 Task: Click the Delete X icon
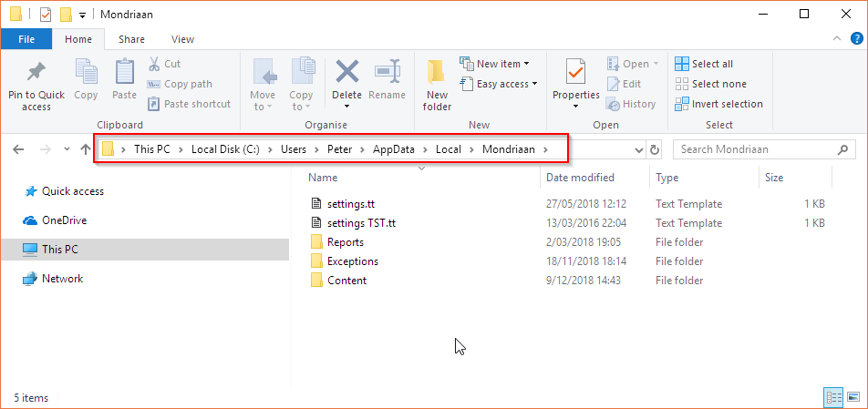[347, 72]
